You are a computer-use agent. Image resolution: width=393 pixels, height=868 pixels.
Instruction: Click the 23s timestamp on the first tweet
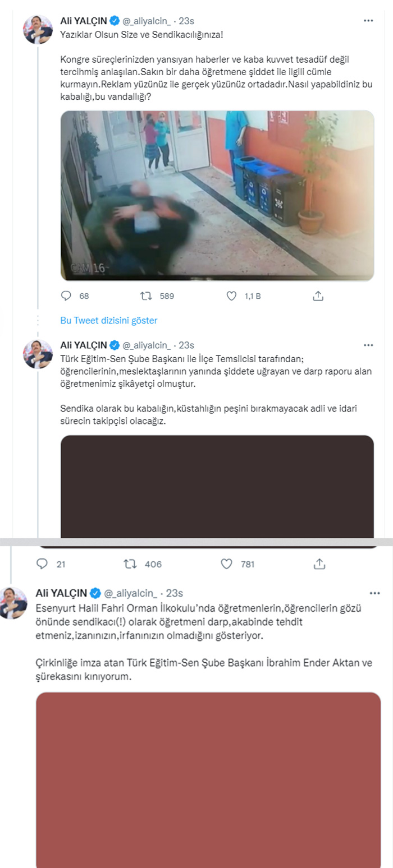click(x=186, y=21)
